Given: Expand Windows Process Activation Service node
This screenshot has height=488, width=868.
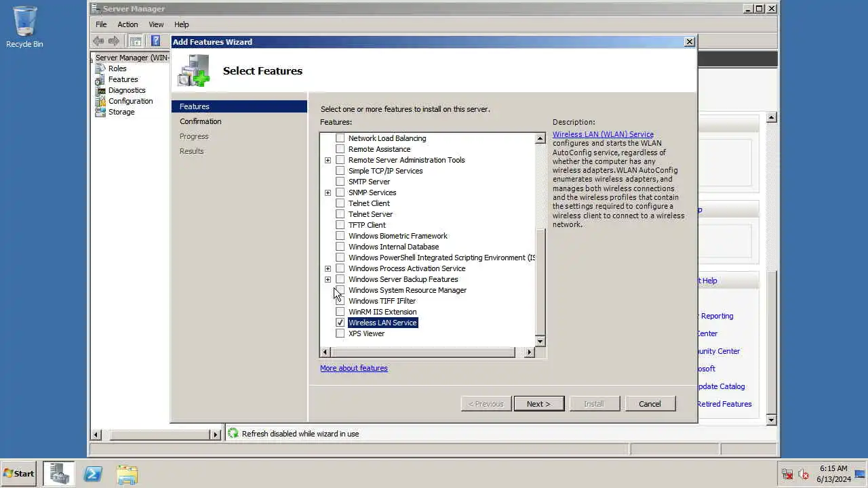Looking at the screenshot, I should (x=328, y=268).
